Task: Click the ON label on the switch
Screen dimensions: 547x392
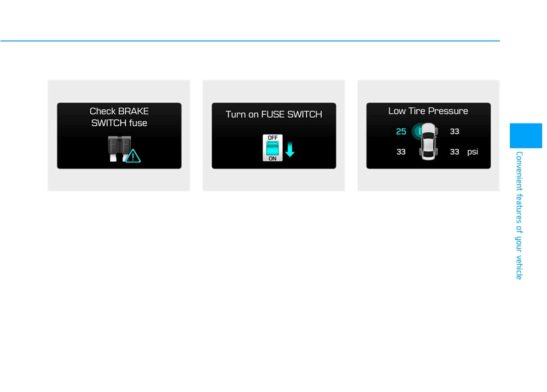Action: coord(272,159)
